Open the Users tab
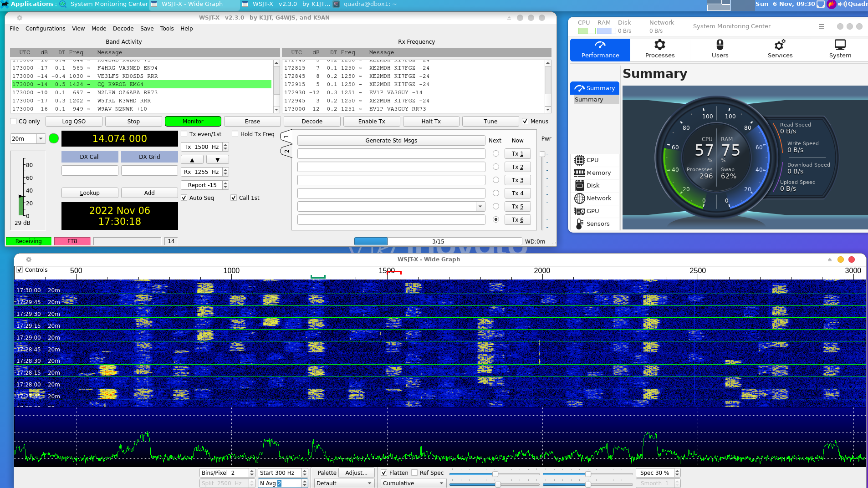 pos(720,50)
